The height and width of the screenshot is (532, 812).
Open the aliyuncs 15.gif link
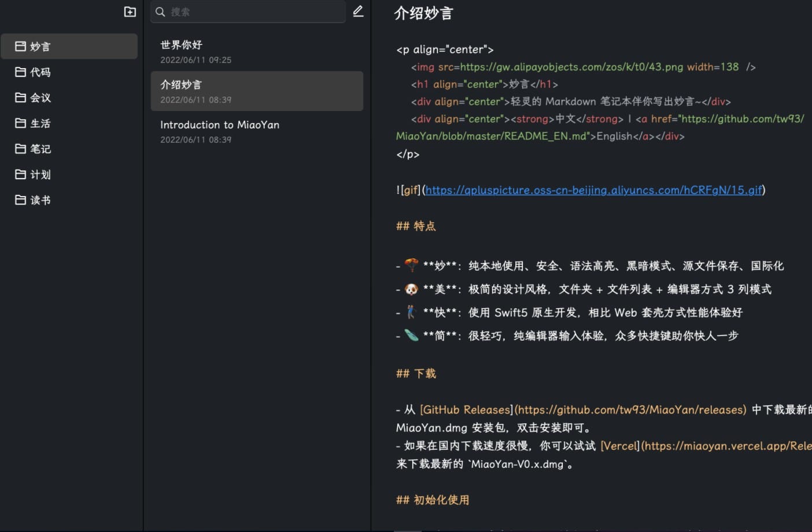(x=594, y=190)
